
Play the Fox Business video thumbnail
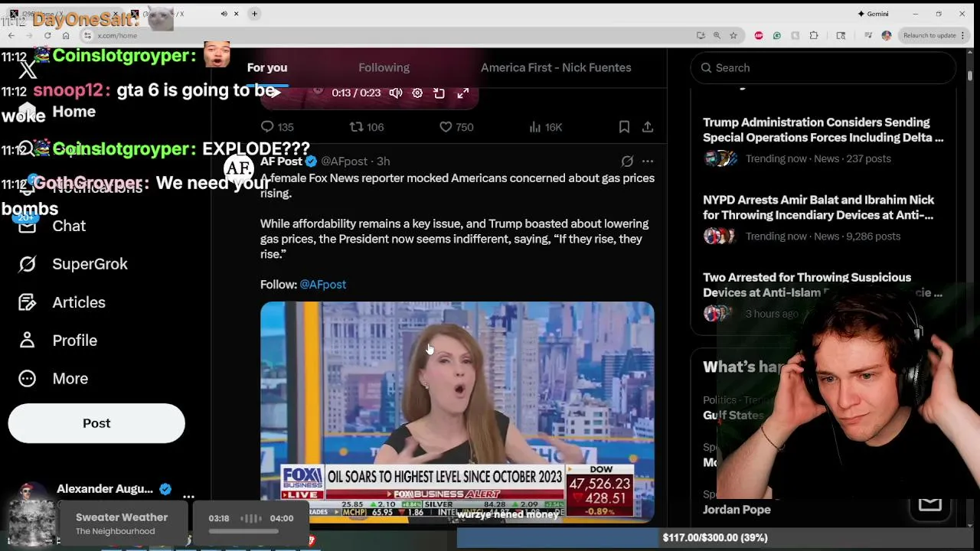click(x=457, y=412)
